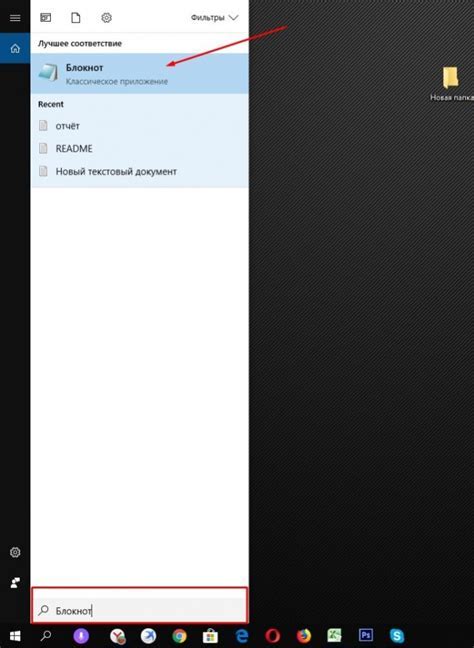
Task: Filter results by Apps icon
Action: coord(45,18)
